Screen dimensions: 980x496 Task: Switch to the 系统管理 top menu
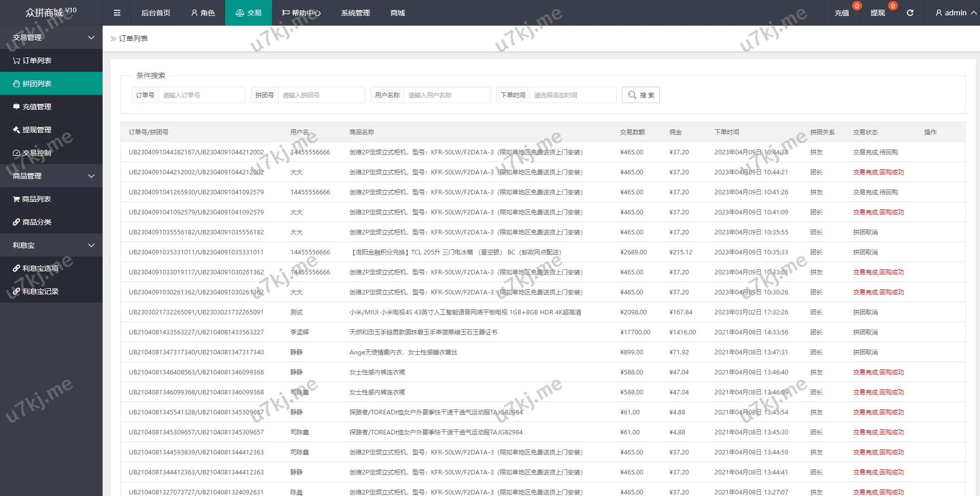point(355,13)
